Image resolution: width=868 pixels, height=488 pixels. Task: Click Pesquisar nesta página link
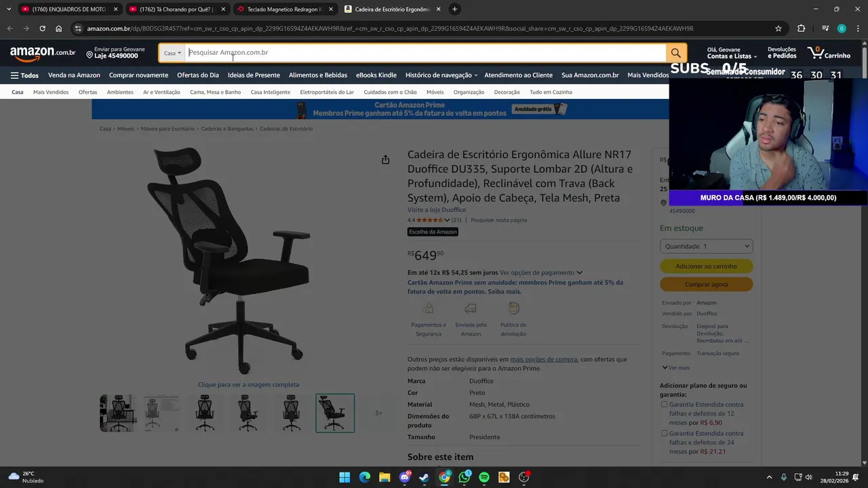click(x=498, y=220)
